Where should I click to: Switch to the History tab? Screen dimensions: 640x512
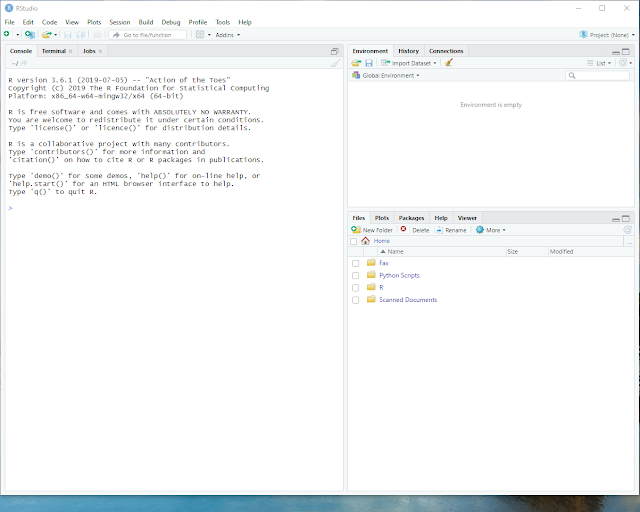pyautogui.click(x=409, y=51)
